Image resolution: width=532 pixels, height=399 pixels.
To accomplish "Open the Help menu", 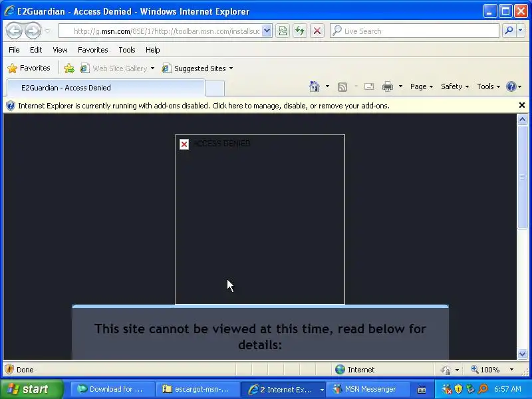I will coord(153,50).
